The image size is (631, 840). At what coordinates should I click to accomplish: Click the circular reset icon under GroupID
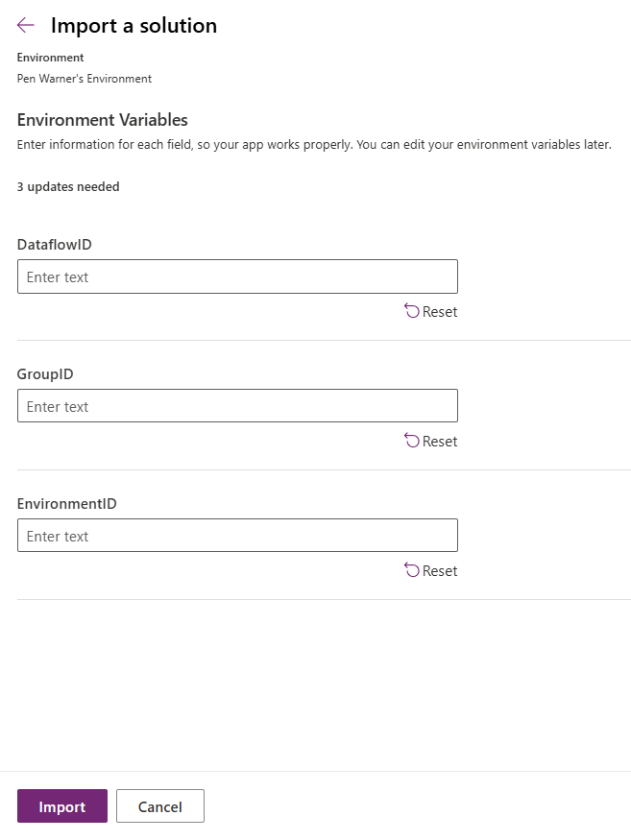[411, 441]
